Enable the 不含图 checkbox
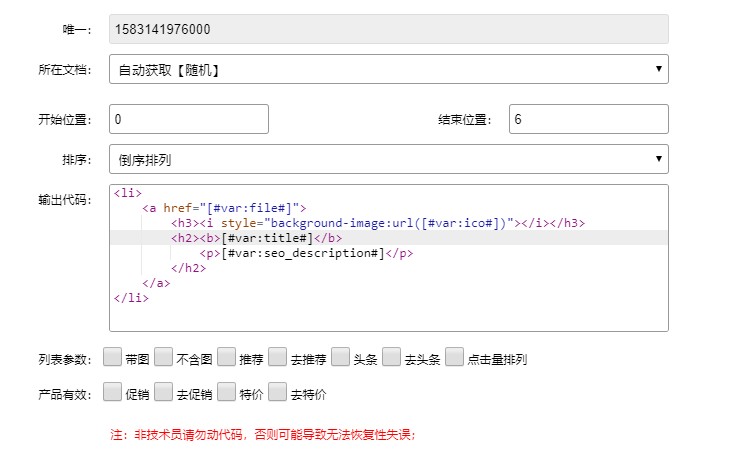 (x=163, y=357)
